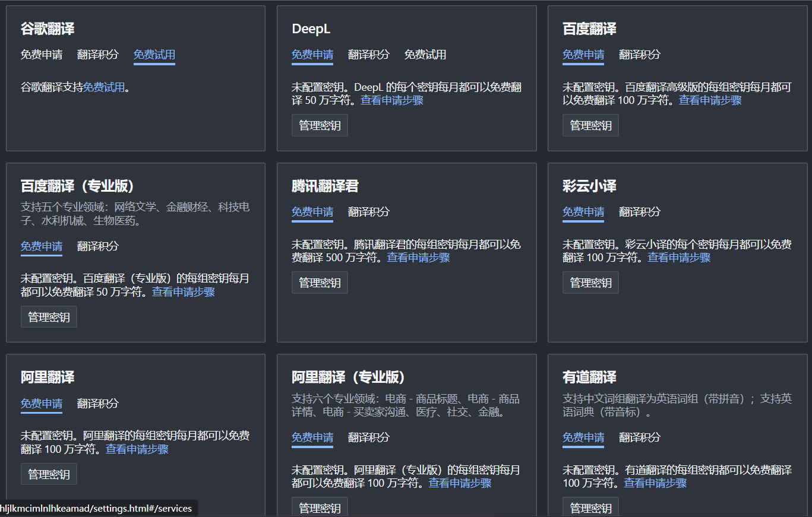This screenshot has height=517, width=812.
Task: Open 查看申请步骤 link in 百度翻译（专业版） card
Action: (184, 292)
